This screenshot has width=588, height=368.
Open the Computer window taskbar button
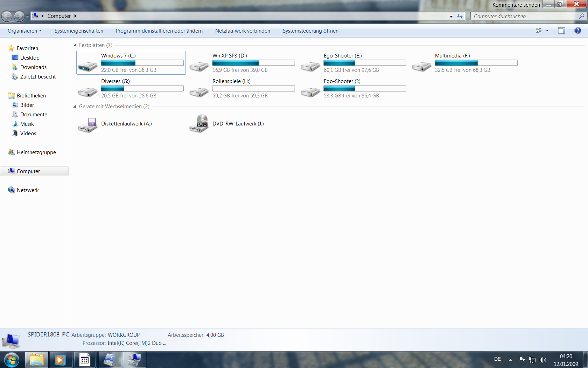point(134,360)
